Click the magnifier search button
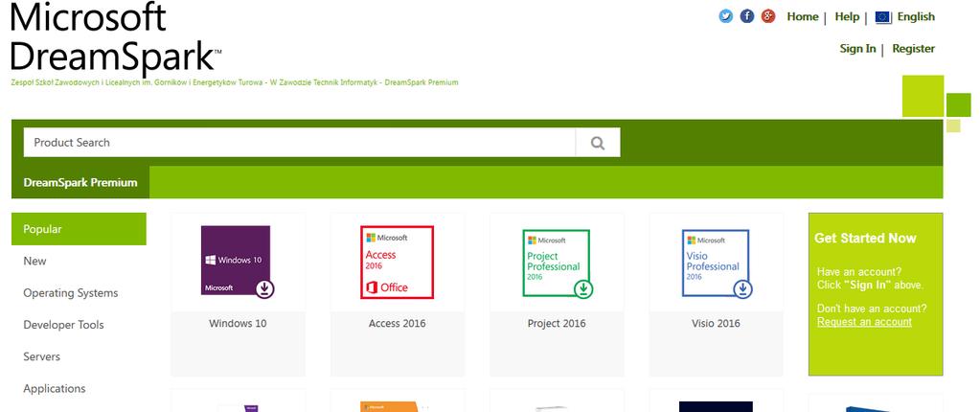Image resolution: width=980 pixels, height=412 pixels. point(598,143)
